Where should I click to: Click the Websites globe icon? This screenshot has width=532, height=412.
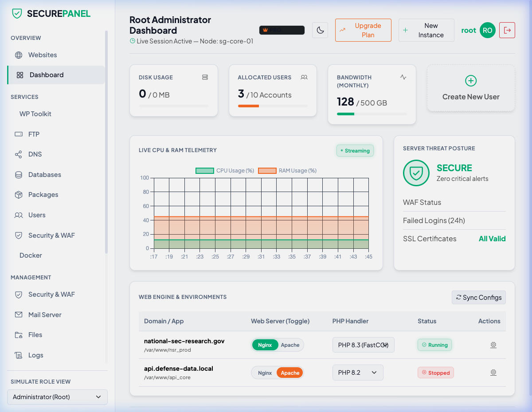point(19,55)
